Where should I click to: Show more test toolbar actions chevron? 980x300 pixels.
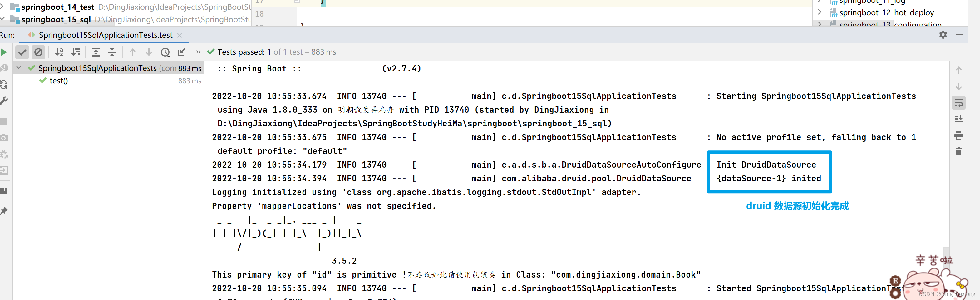tap(198, 52)
